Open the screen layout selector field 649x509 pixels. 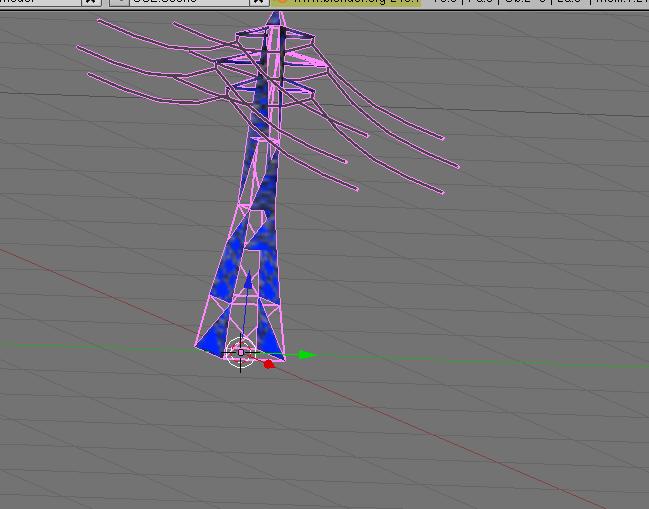coord(38,2)
